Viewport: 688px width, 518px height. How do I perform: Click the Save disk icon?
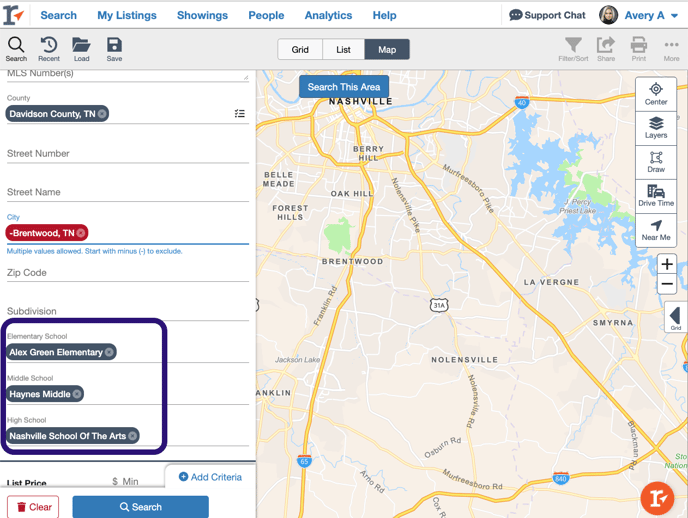pos(114,48)
